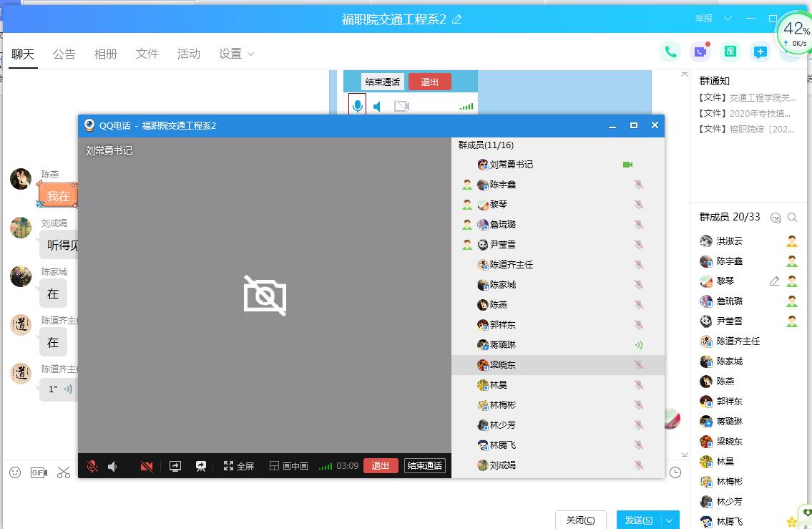Start a video call from the group toolbar
This screenshot has width=812, height=529.
click(700, 52)
